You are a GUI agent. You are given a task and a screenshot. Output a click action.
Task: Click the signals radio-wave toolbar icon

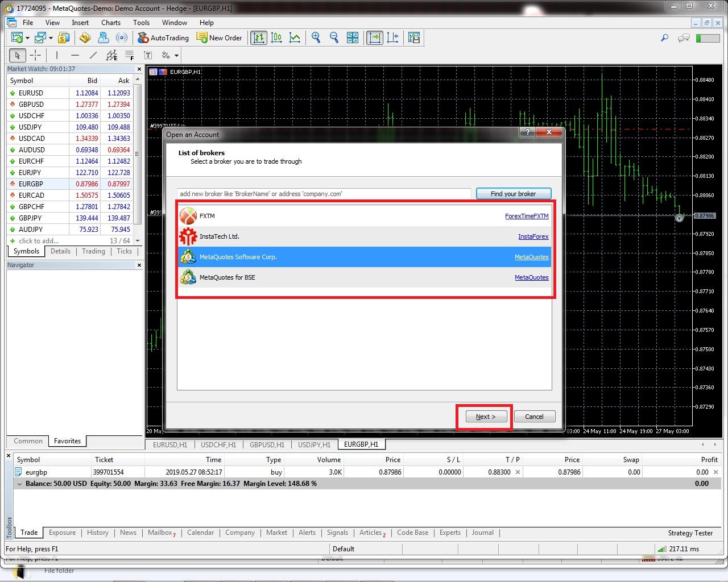[x=122, y=38]
